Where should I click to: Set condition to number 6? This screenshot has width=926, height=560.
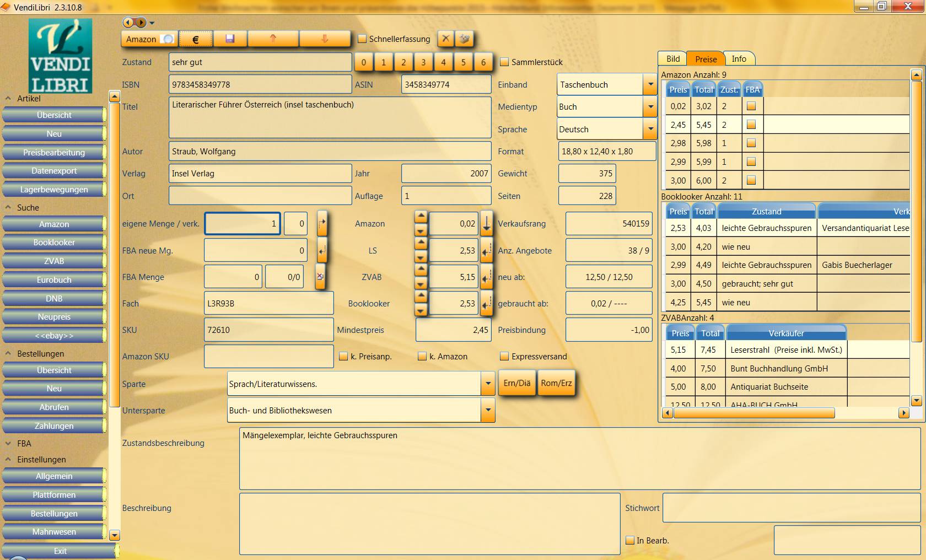[x=483, y=62]
